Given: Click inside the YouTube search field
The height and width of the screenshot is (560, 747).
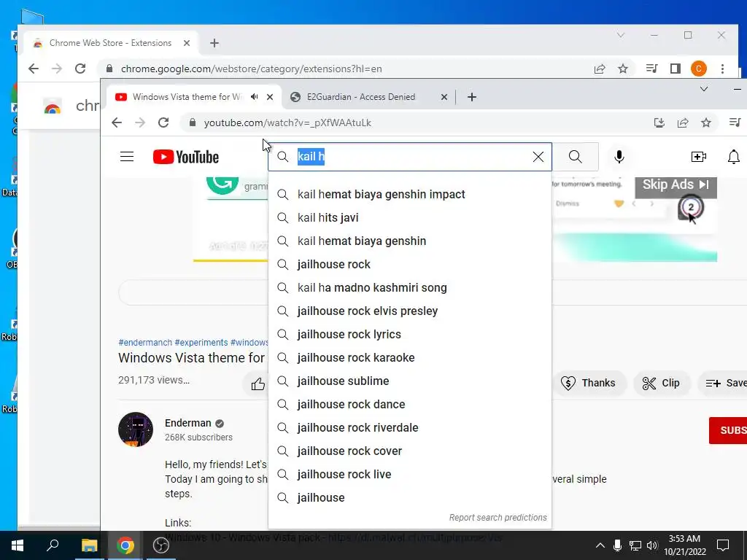Looking at the screenshot, I should pos(410,157).
